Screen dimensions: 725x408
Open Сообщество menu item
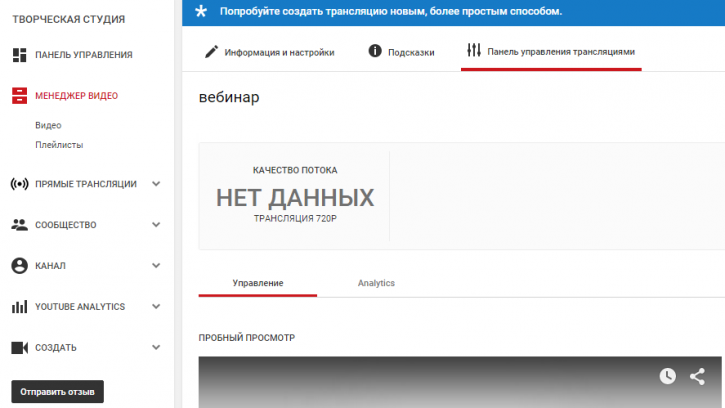click(66, 225)
